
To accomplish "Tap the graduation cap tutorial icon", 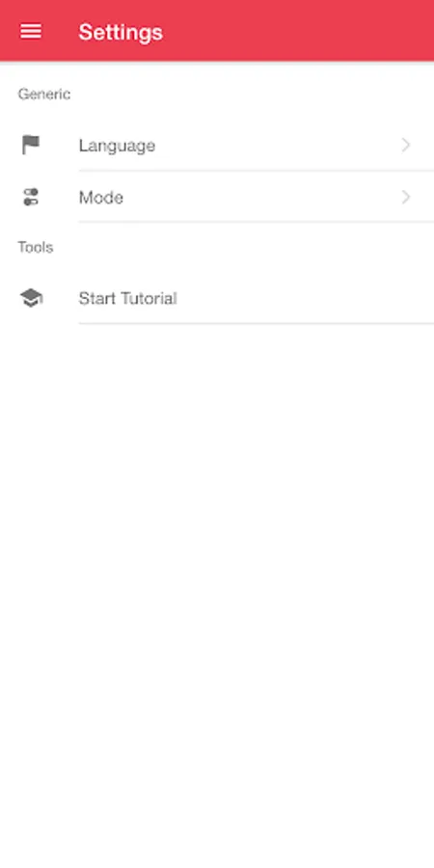I will [31, 298].
